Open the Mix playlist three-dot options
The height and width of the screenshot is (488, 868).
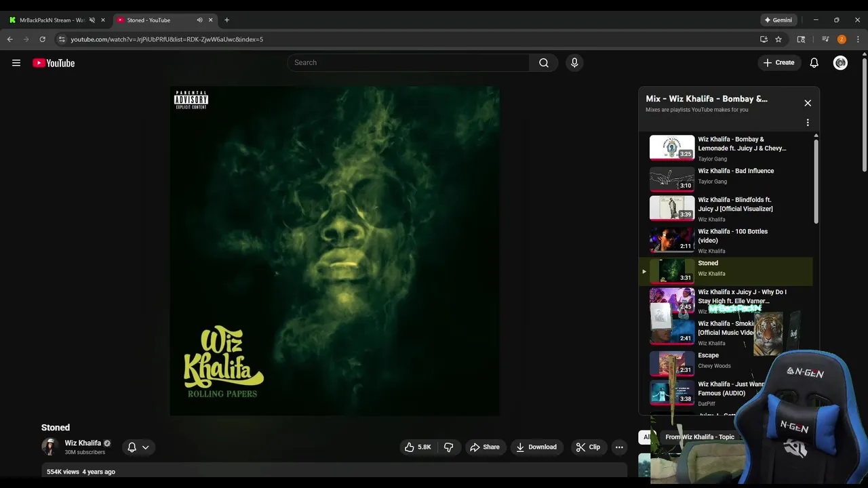pos(808,123)
